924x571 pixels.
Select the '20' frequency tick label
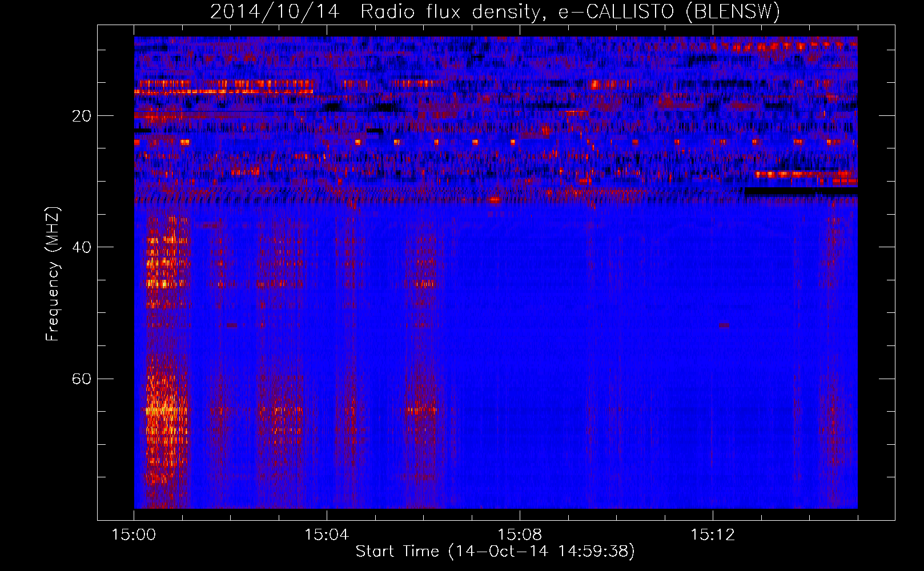pos(82,116)
